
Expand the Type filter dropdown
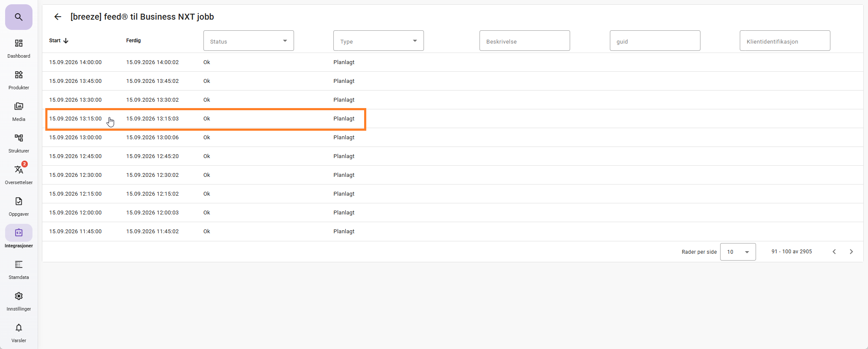point(379,41)
